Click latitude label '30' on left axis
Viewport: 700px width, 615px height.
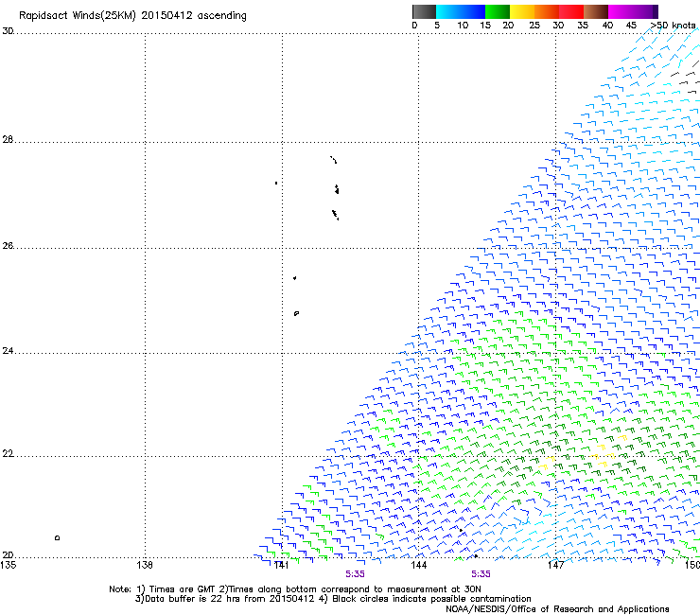[8, 31]
